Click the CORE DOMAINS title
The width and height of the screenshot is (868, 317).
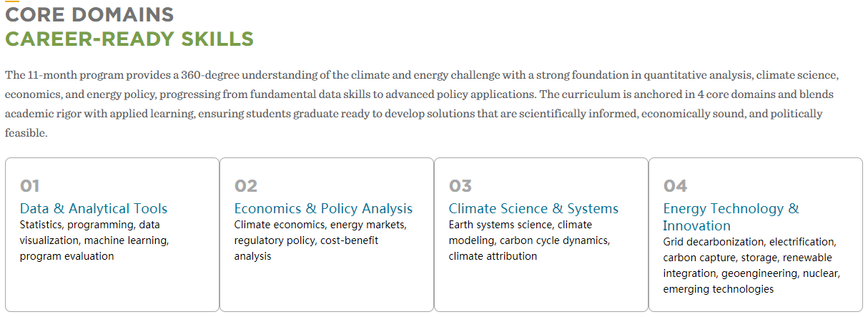(89, 14)
